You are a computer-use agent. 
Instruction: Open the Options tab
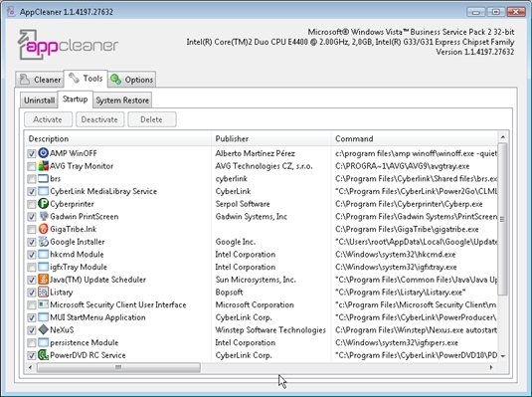(132, 80)
